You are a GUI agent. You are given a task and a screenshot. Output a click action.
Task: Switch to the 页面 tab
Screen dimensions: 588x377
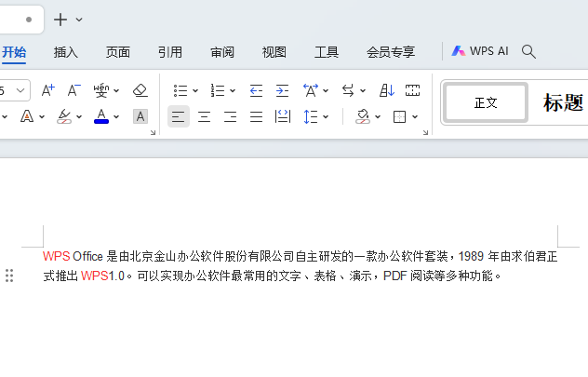(x=118, y=52)
